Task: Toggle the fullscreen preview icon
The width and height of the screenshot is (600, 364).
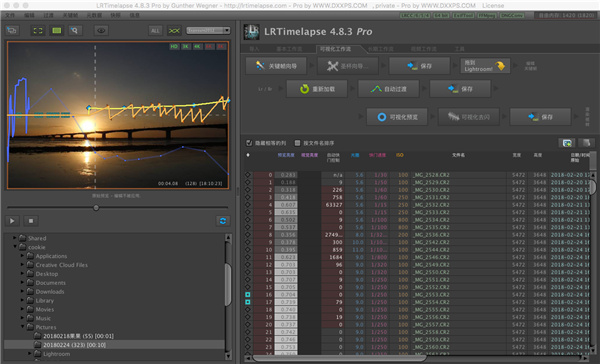Action: [x=38, y=31]
